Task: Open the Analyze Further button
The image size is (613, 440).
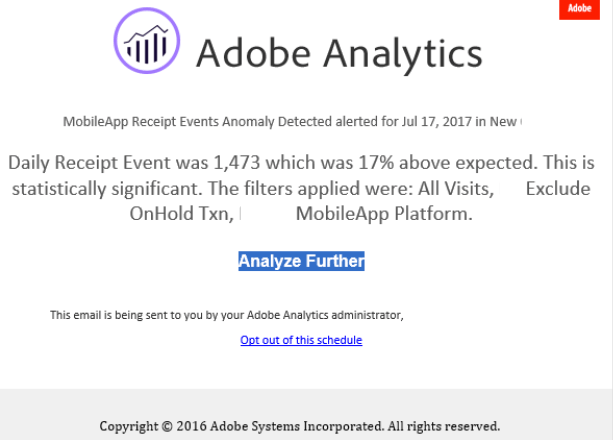Action: click(x=301, y=261)
